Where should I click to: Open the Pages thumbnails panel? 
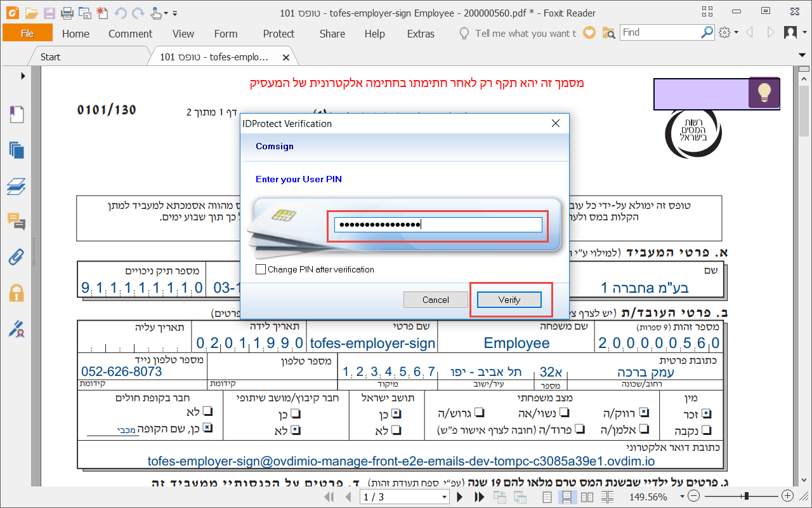pos(16,150)
